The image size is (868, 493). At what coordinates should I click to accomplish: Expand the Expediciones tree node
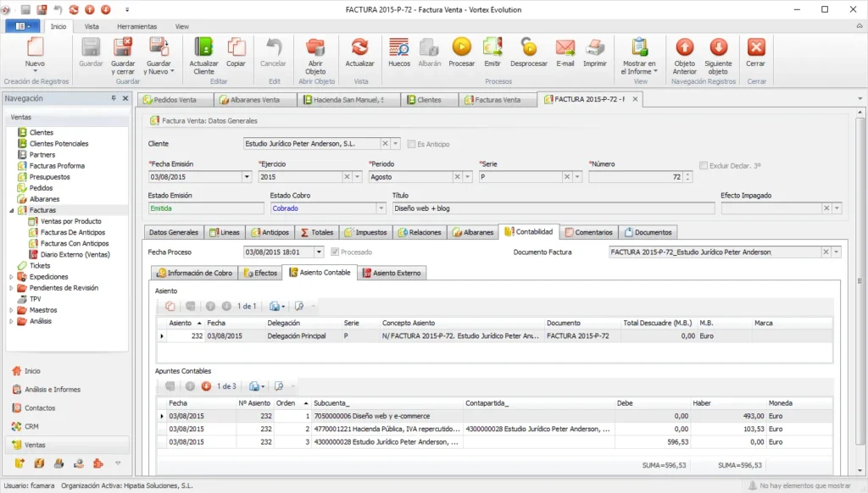[x=11, y=277]
